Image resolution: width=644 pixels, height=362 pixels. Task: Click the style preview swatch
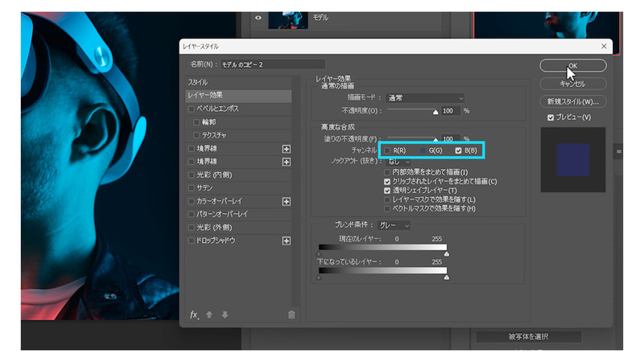click(x=573, y=159)
